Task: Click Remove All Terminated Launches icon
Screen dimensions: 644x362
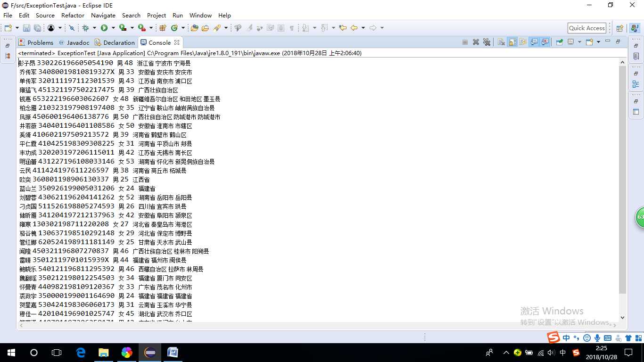Action: (487, 42)
